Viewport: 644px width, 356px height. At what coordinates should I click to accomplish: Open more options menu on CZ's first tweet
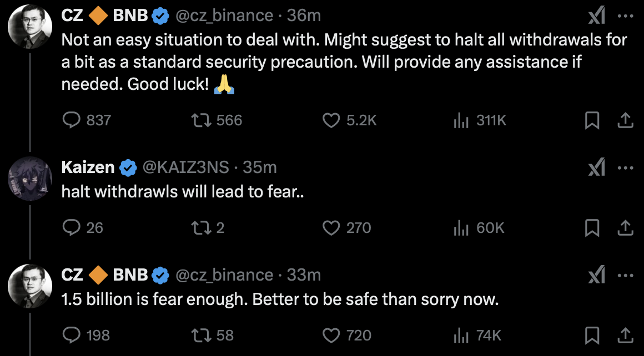(625, 16)
